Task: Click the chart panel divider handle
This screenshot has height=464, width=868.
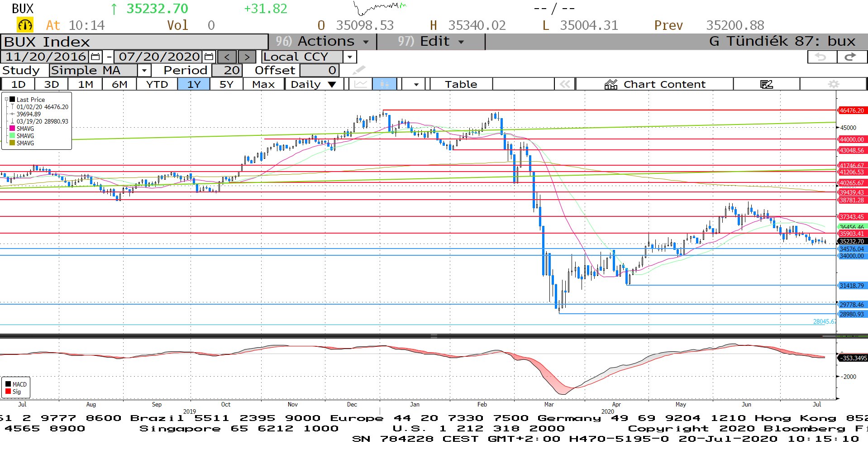Action: point(434,336)
